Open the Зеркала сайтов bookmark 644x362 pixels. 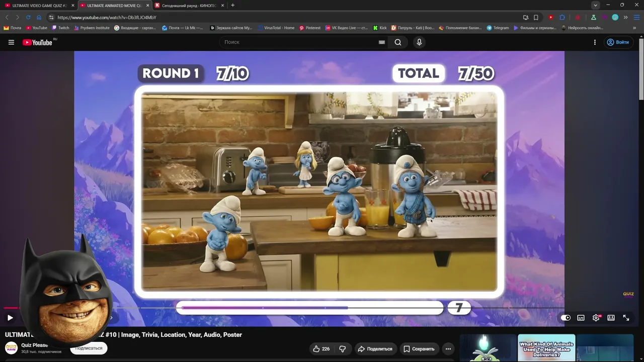tap(231, 28)
